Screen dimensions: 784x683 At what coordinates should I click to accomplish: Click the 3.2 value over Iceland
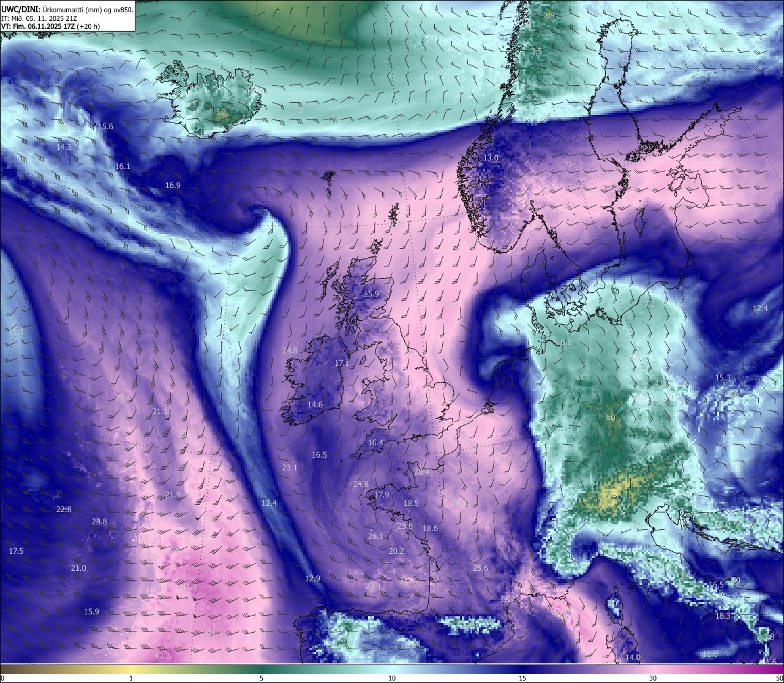[x=221, y=112]
